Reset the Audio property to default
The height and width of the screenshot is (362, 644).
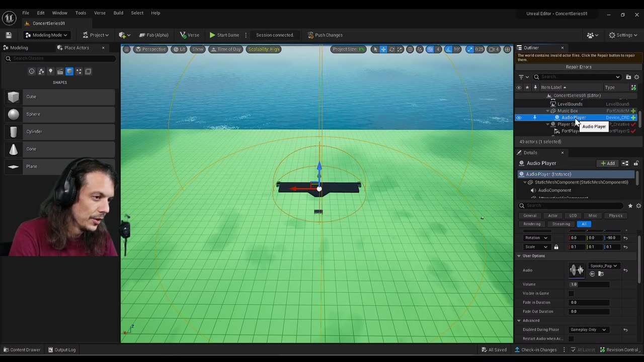click(625, 270)
